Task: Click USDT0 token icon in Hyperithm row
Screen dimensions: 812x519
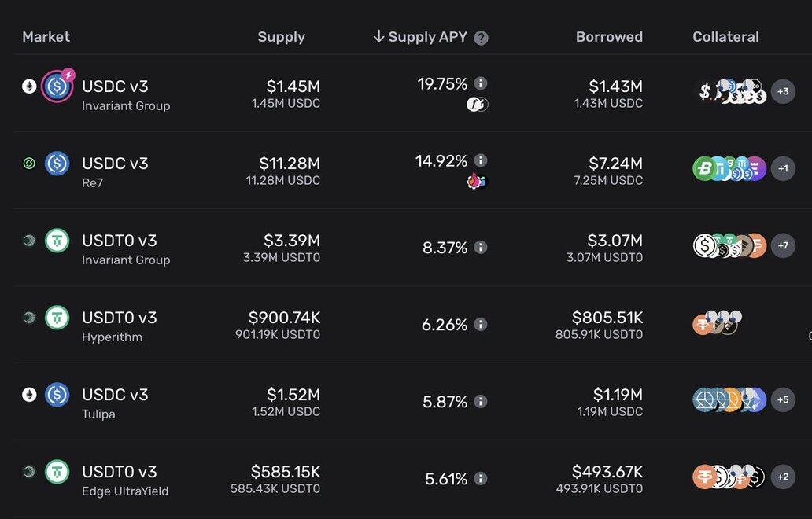Action: coord(57,318)
